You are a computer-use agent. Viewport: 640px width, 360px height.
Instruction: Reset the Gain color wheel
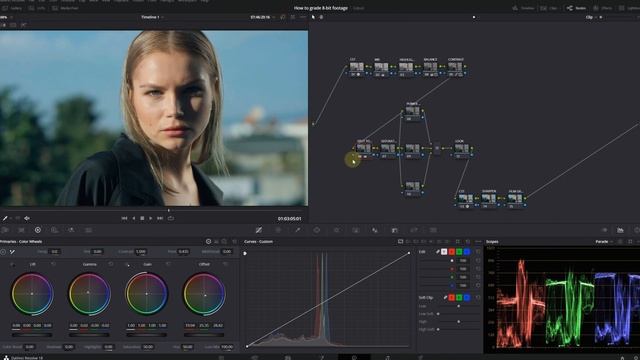(168, 264)
